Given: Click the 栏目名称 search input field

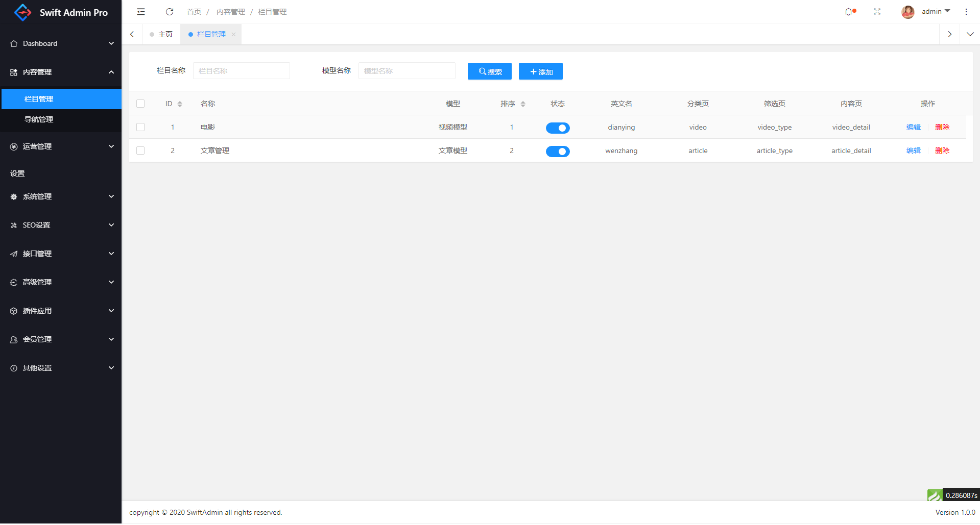Looking at the screenshot, I should pyautogui.click(x=241, y=71).
